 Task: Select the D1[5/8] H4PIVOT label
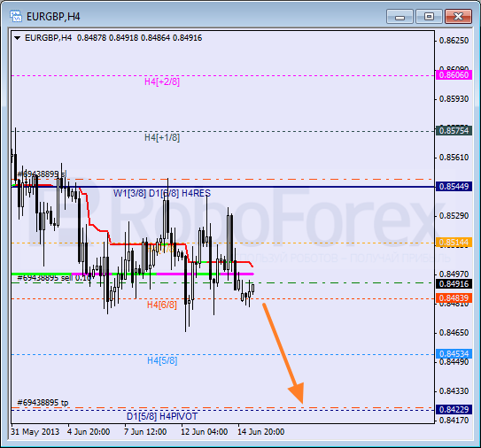(x=162, y=416)
